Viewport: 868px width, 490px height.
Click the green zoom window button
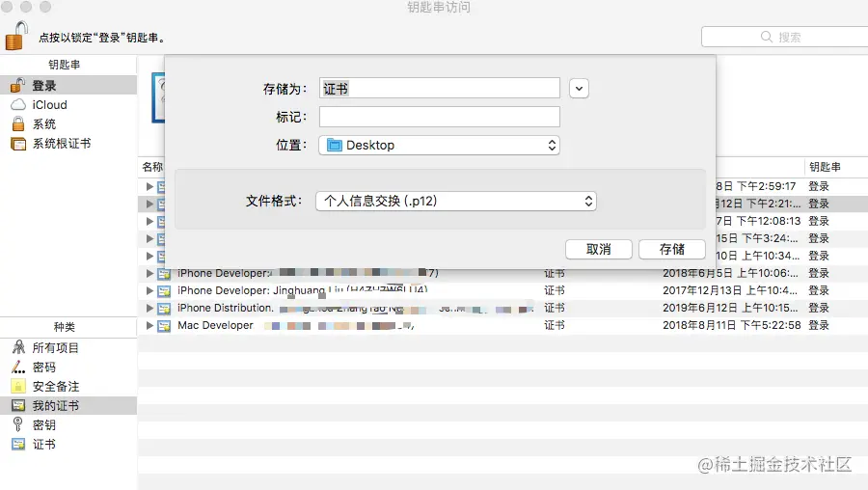pyautogui.click(x=45, y=7)
